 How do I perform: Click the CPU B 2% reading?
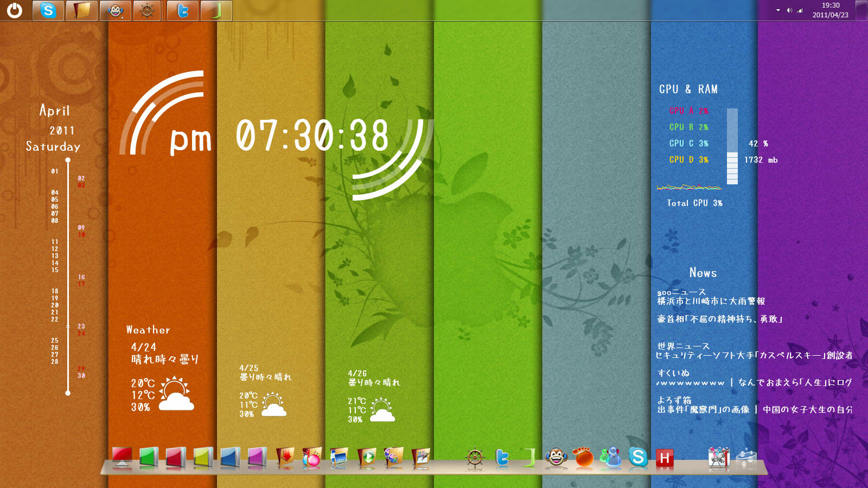[689, 127]
